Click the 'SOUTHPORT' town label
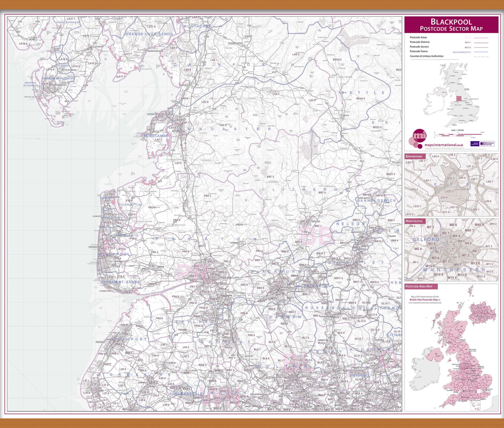504x428 pixels. click(x=128, y=339)
